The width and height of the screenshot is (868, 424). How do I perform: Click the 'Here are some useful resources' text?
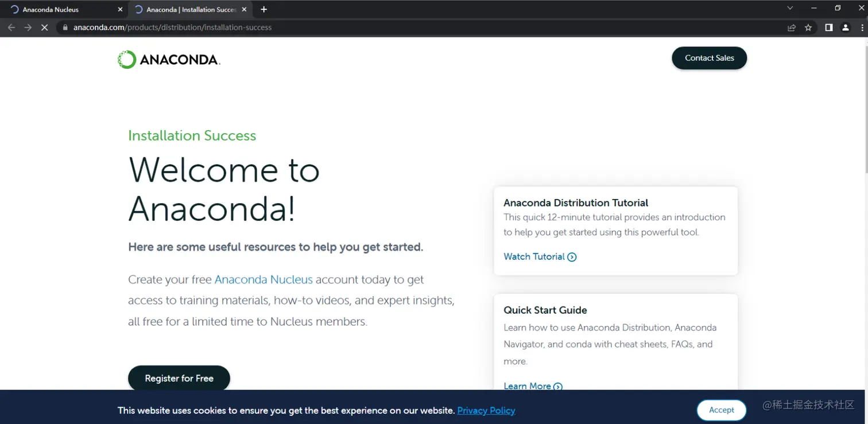click(276, 247)
